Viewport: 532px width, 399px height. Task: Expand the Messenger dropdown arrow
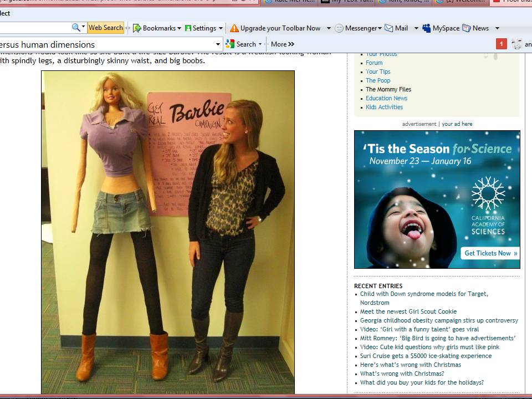click(x=380, y=28)
